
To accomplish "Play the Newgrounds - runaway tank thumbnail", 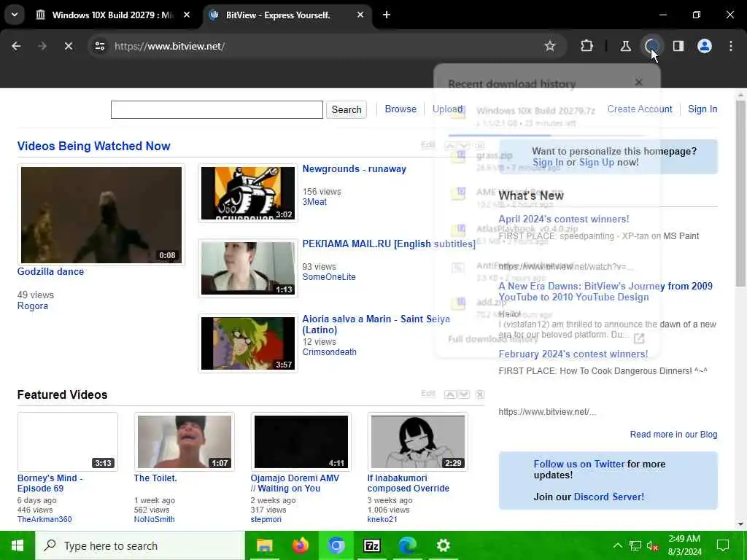I will (248, 192).
